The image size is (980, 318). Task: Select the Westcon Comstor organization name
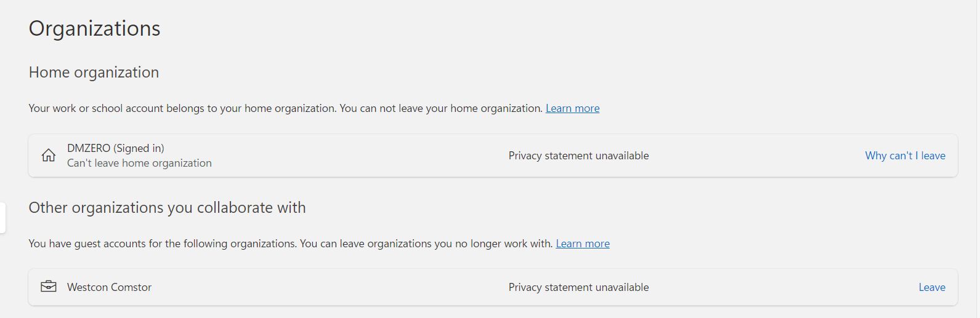pyautogui.click(x=109, y=287)
